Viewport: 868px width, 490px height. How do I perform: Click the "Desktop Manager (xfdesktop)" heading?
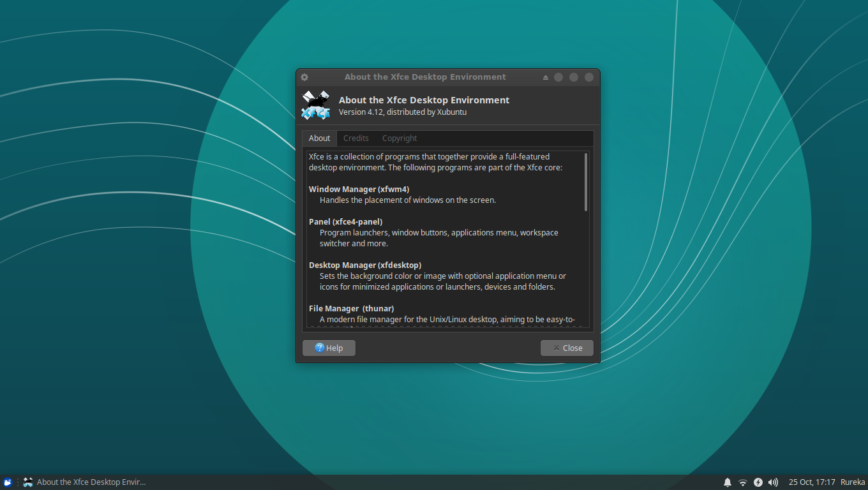pyautogui.click(x=365, y=265)
